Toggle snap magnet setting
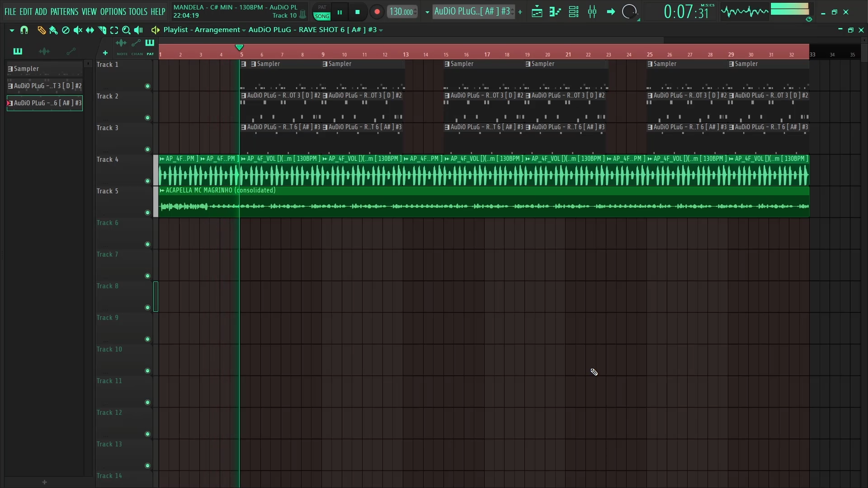868x488 pixels. pos(24,30)
